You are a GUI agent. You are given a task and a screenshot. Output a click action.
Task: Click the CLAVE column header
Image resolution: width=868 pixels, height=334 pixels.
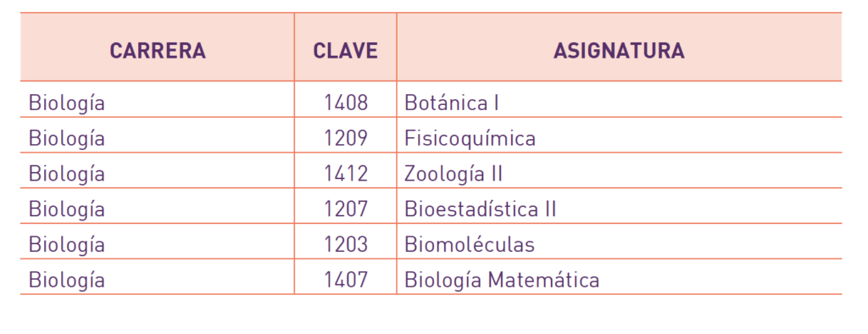coord(346,51)
